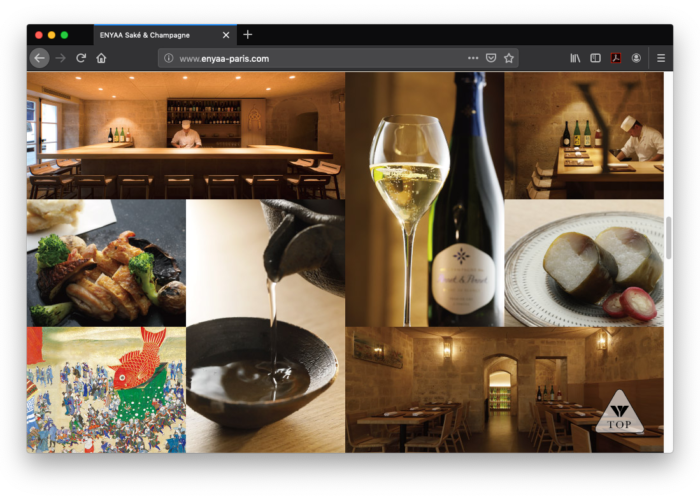
Task: Click the TOP back-to-top button
Action: [619, 412]
